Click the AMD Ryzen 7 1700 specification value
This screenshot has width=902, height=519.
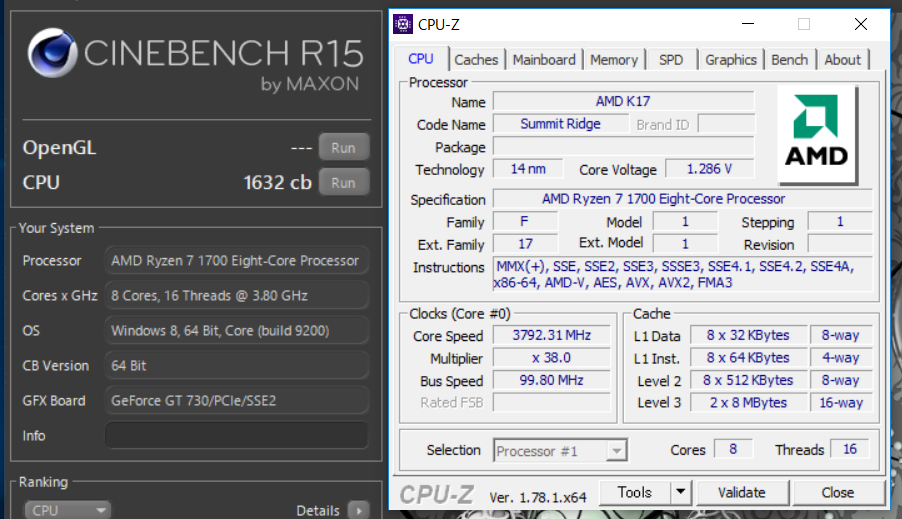click(x=683, y=199)
